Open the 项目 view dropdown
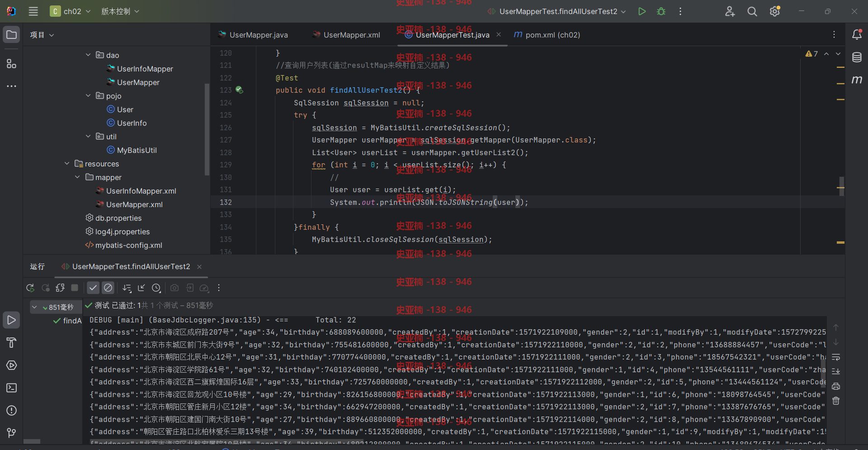 (42, 35)
